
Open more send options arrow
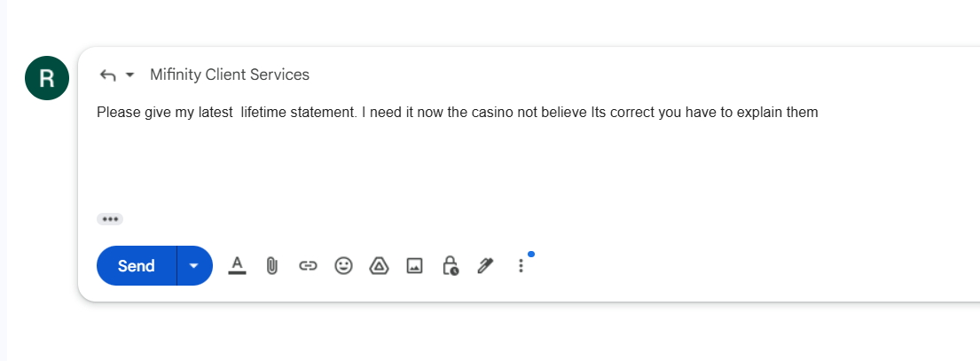pos(194,266)
